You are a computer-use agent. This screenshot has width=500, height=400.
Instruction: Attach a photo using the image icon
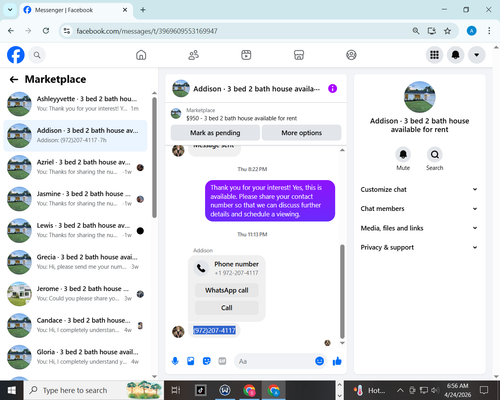(x=191, y=361)
